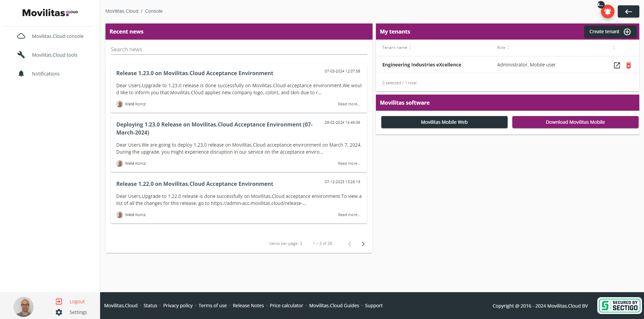Image resolution: width=644 pixels, height=319 pixels.
Task: Open Status footer link
Action: pyautogui.click(x=150, y=306)
